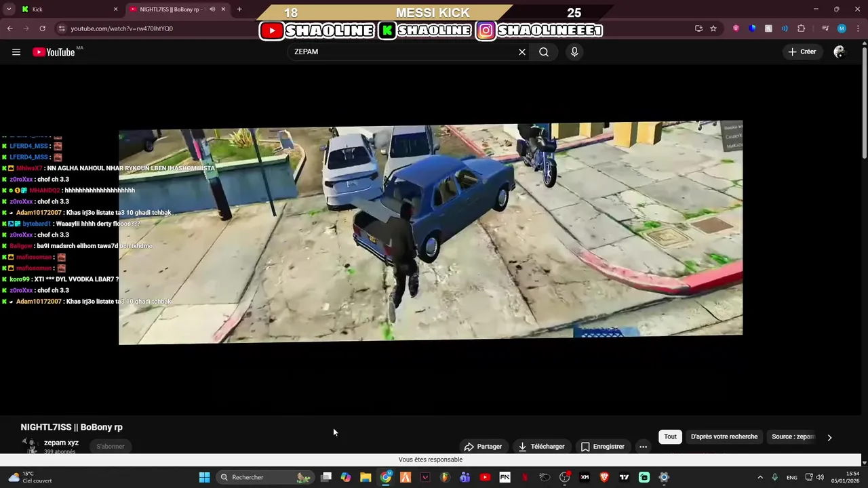This screenshot has height=488, width=868.
Task: Save the video with Enregistrer
Action: click(602, 447)
